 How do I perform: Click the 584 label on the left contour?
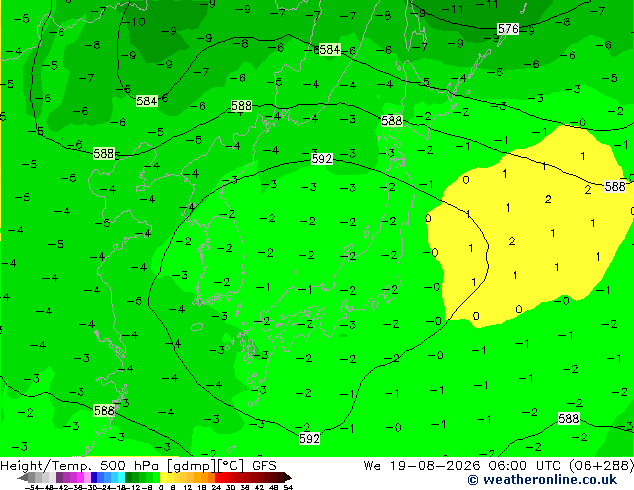coord(146,101)
